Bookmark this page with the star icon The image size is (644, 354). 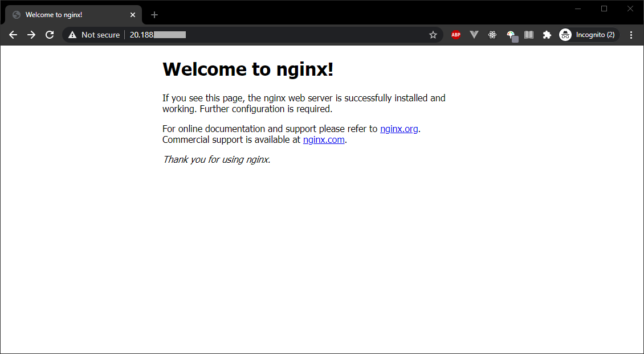[x=433, y=35]
